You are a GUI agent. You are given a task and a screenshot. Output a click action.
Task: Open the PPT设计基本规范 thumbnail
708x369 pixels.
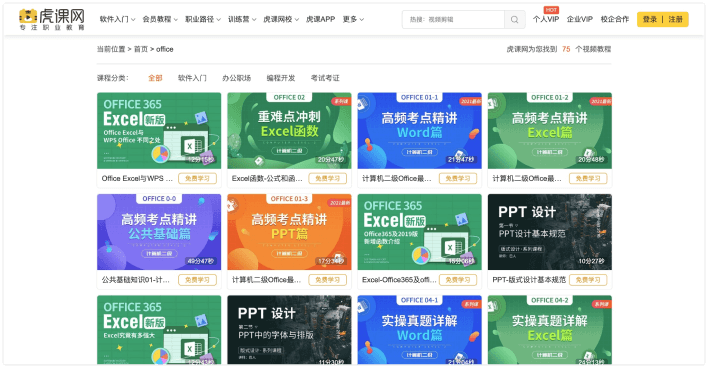550,232
